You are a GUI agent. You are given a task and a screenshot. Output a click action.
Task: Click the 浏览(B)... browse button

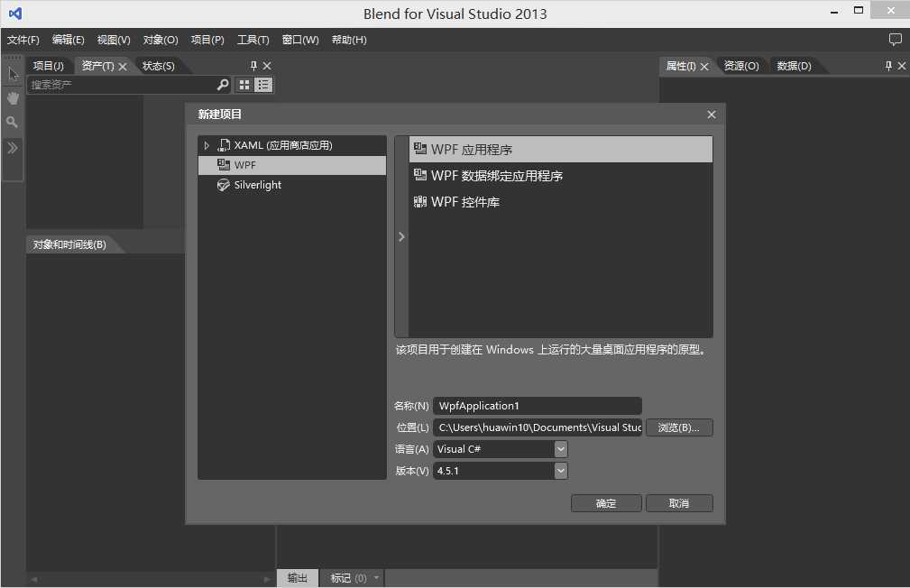tap(679, 427)
